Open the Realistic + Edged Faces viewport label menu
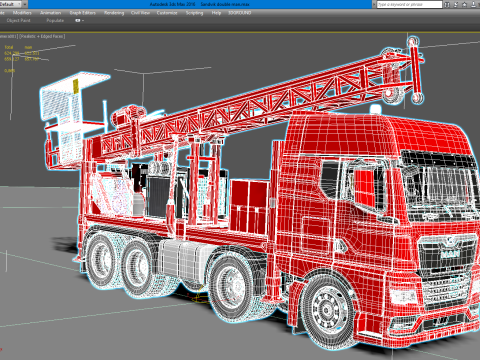Screen dimensions: 480x360 tap(42, 36)
